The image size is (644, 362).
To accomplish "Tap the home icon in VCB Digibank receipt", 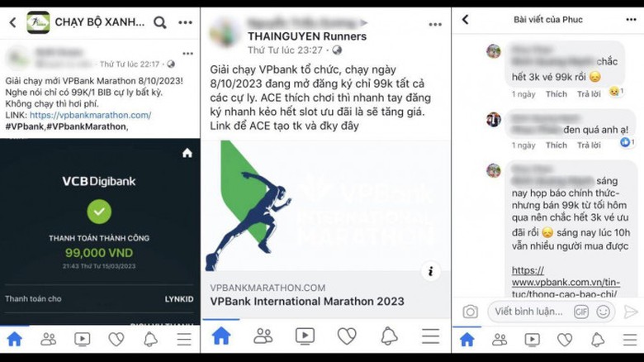I will (187, 154).
